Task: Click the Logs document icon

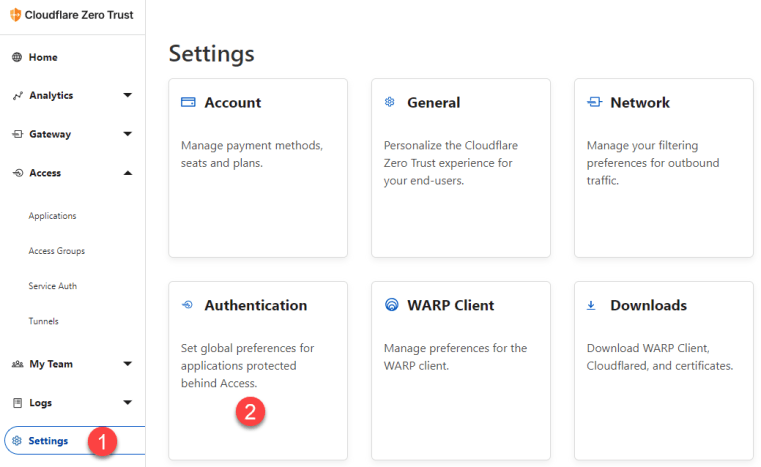Action: (17, 402)
